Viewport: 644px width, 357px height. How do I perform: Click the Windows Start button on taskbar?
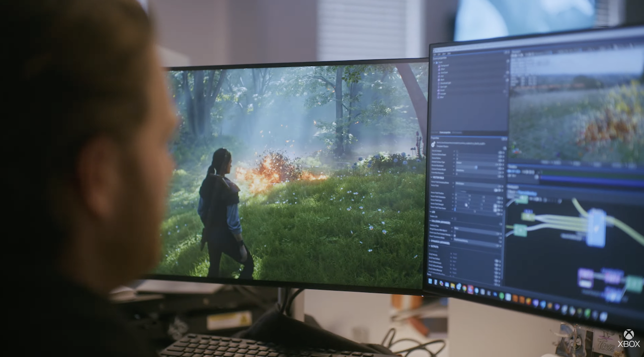pyautogui.click(x=430, y=281)
